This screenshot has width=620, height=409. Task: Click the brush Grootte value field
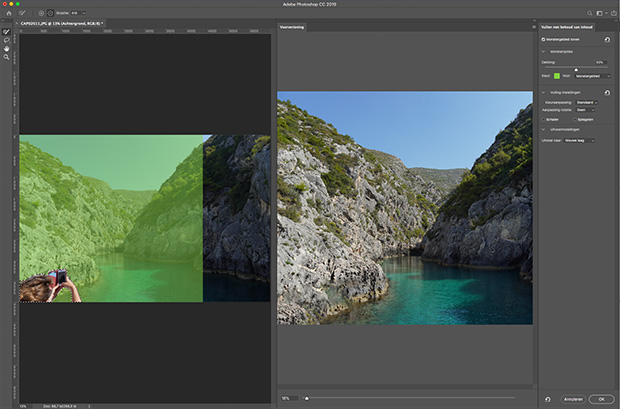point(76,13)
